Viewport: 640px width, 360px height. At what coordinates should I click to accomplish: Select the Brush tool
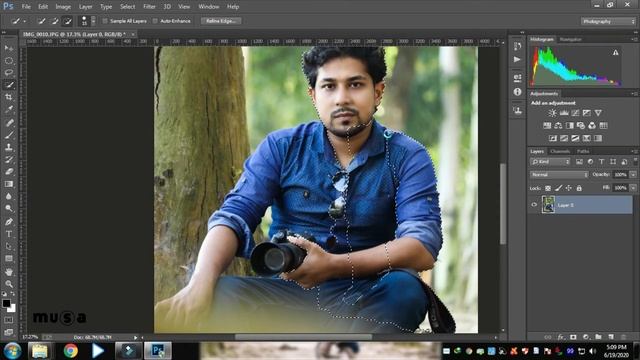tap(9, 135)
